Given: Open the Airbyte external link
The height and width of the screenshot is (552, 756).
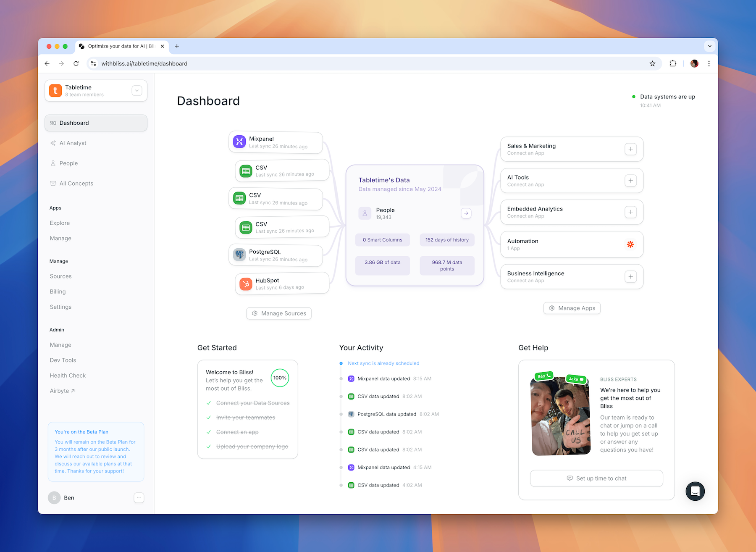Looking at the screenshot, I should (62, 391).
